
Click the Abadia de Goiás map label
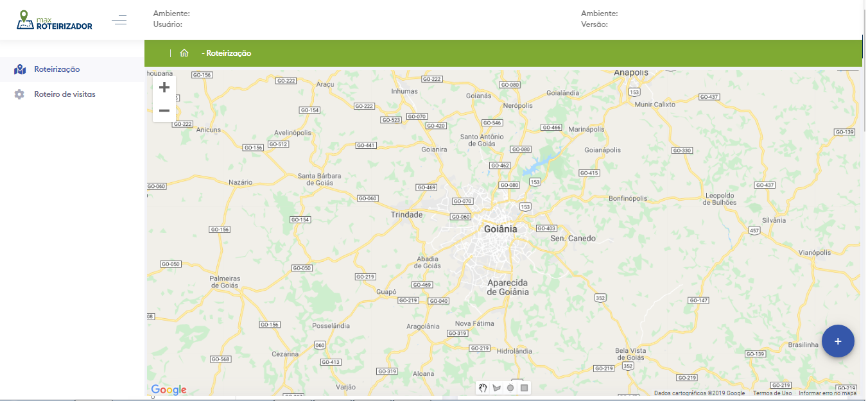coord(428,262)
